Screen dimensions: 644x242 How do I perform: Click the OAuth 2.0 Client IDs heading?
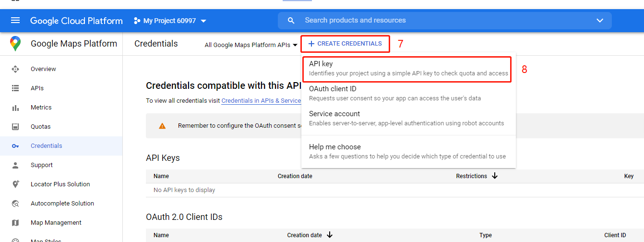tap(184, 217)
